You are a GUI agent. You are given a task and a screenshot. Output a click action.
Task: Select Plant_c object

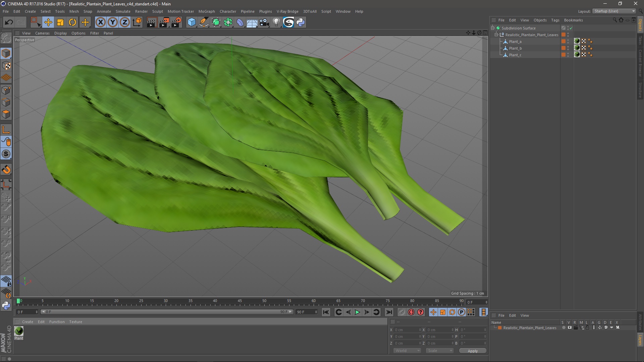tap(515, 55)
